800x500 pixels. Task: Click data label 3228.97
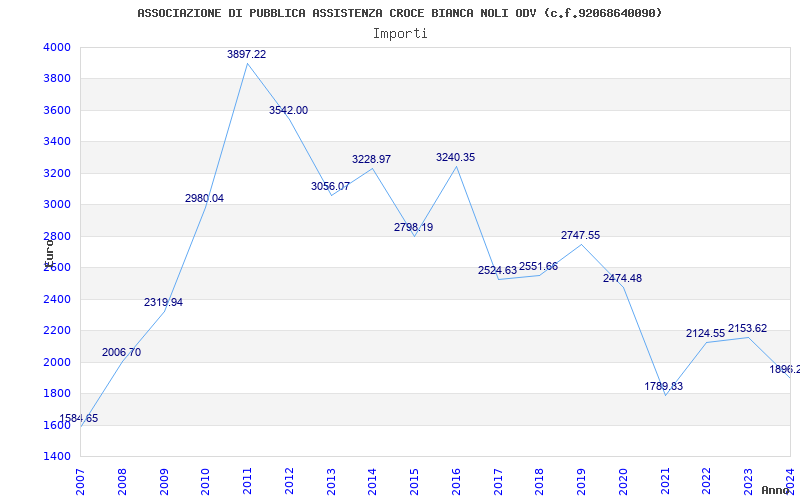point(371,160)
